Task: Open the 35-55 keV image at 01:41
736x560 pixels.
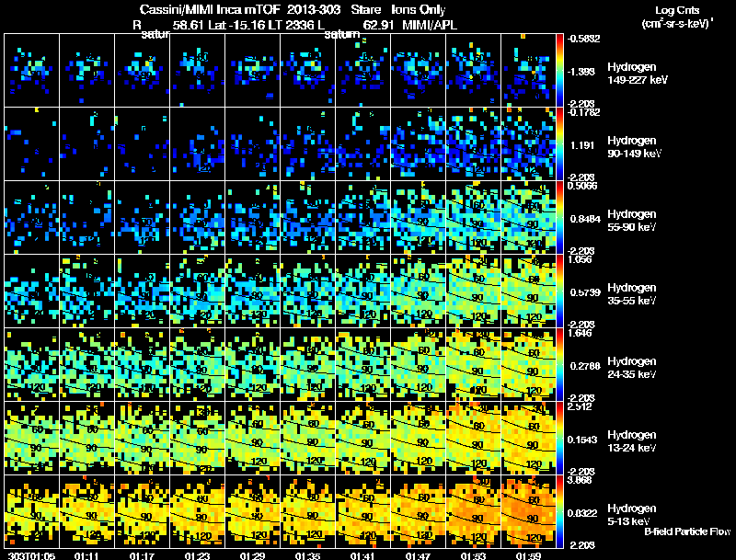Action: 362,291
